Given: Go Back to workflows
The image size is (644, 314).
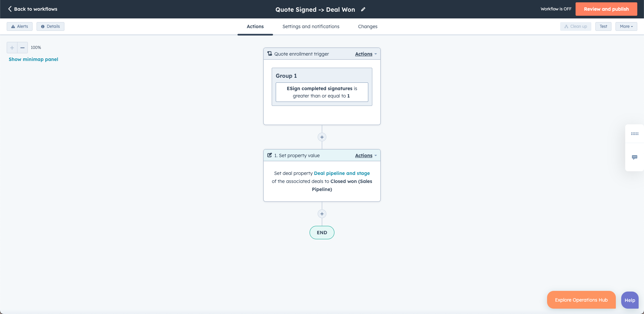Looking at the screenshot, I should (x=33, y=9).
